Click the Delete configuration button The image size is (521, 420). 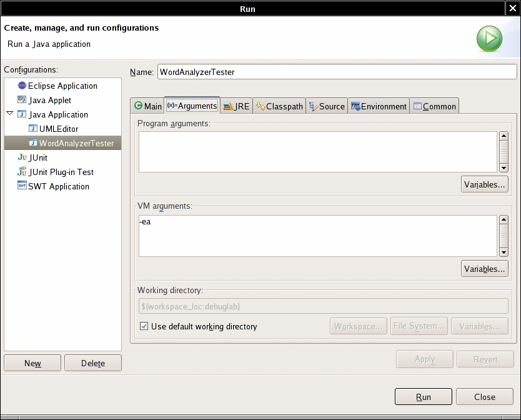click(93, 362)
